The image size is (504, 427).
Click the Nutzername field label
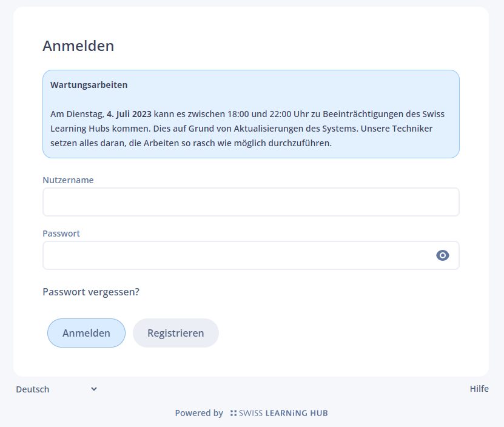(68, 180)
